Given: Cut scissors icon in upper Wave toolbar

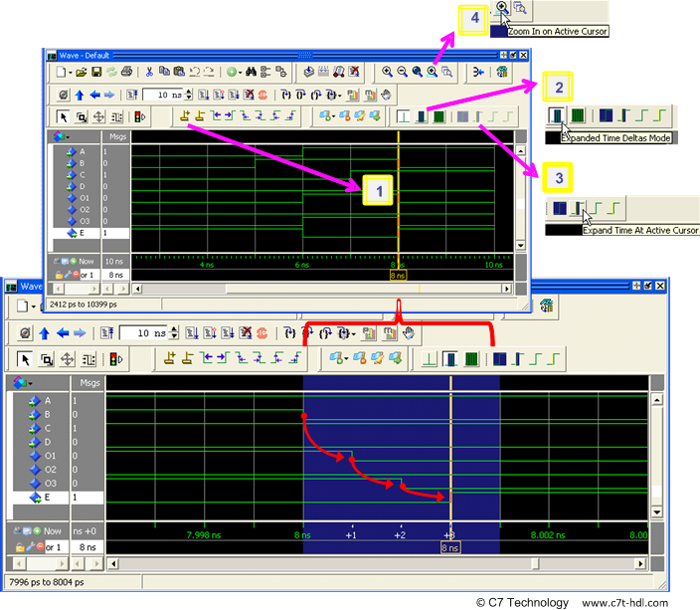Looking at the screenshot, I should 149,72.
